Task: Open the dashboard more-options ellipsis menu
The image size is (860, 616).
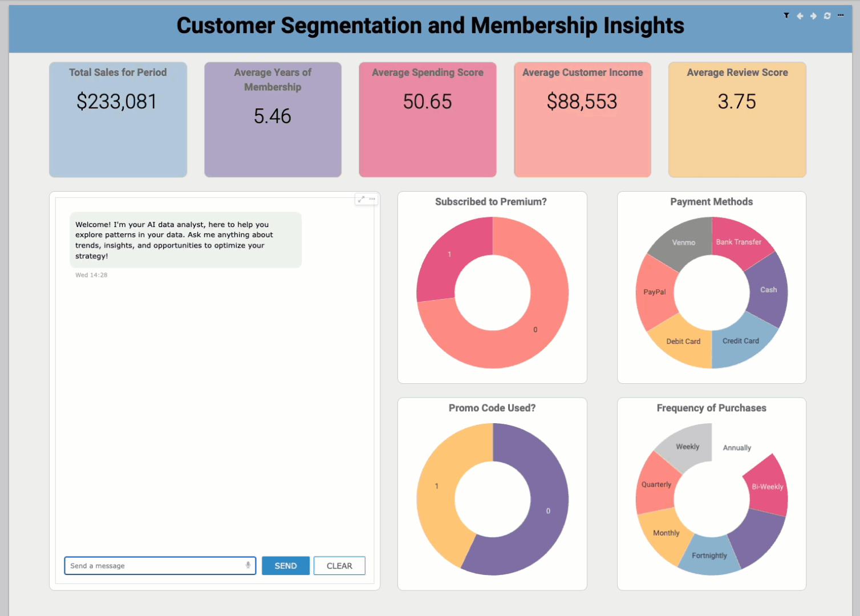Action: point(840,15)
